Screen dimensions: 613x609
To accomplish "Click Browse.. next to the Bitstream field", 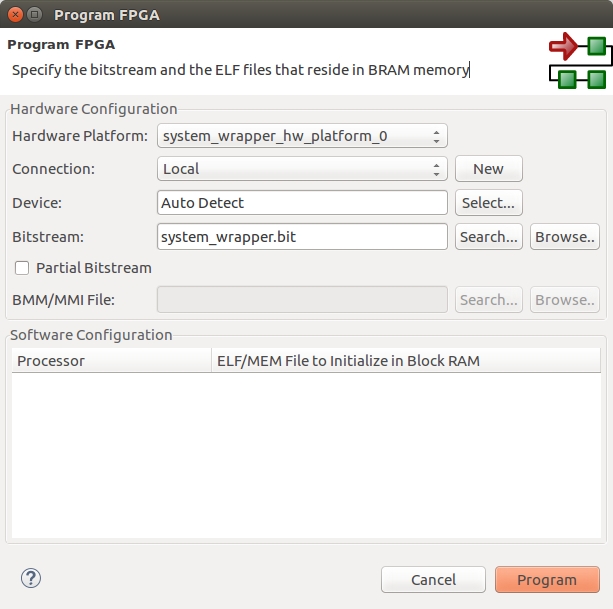I will point(564,236).
